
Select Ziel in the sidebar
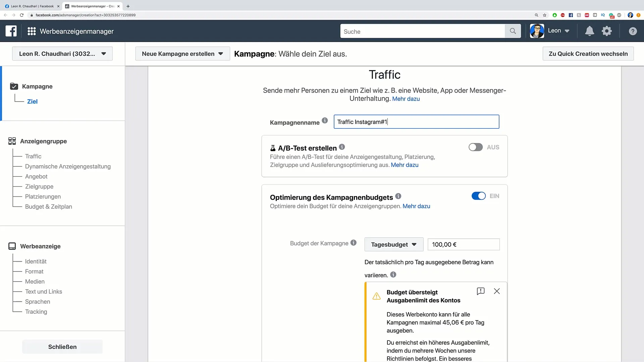[32, 102]
